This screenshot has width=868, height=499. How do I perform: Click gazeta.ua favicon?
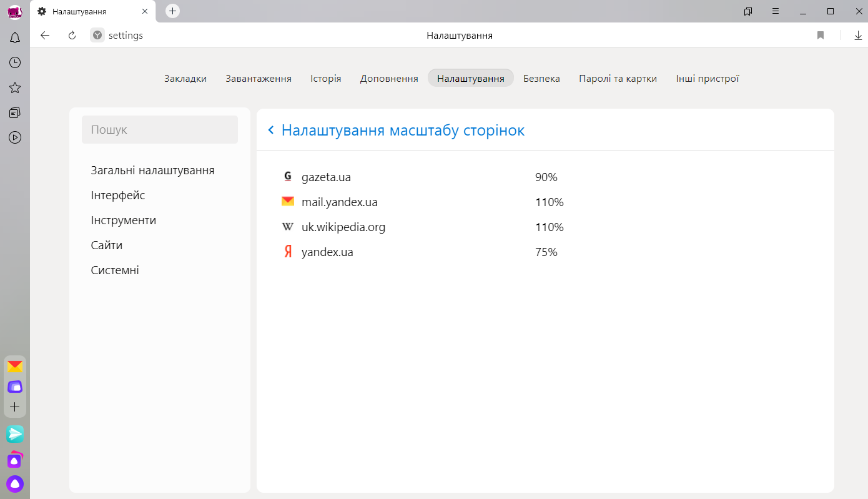(x=288, y=177)
